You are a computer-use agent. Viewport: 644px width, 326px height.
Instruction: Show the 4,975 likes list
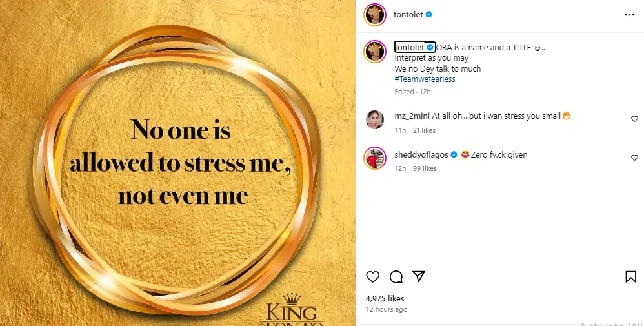point(385,298)
